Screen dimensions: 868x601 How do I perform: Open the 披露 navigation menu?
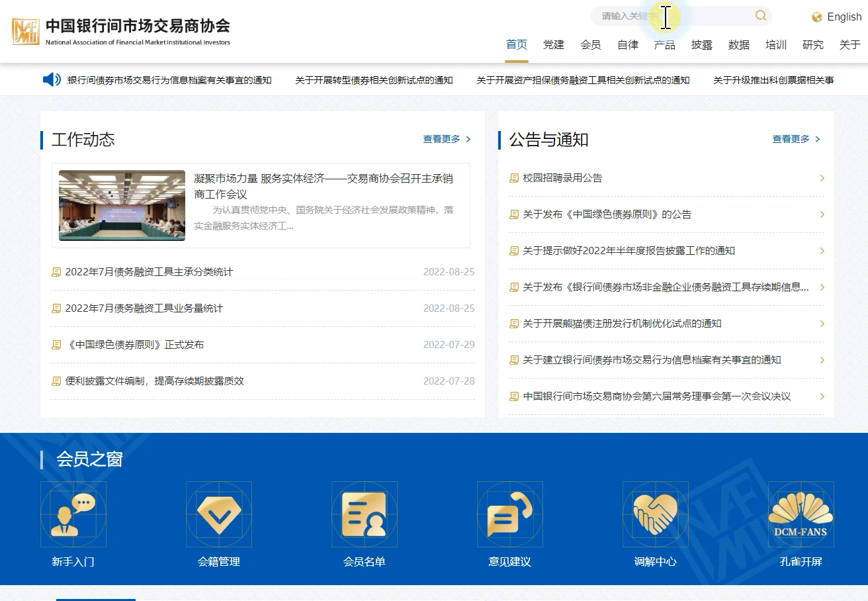(702, 45)
